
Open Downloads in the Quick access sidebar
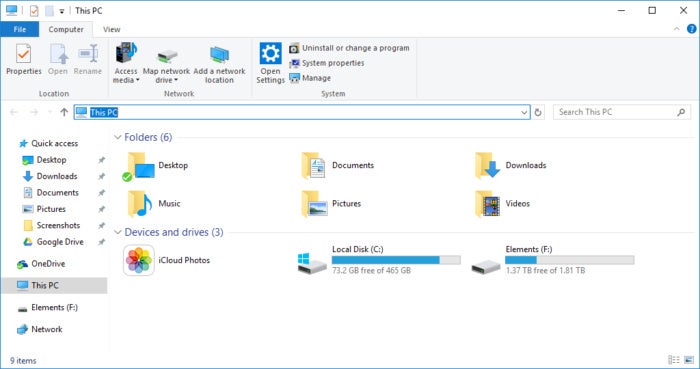coord(50,176)
